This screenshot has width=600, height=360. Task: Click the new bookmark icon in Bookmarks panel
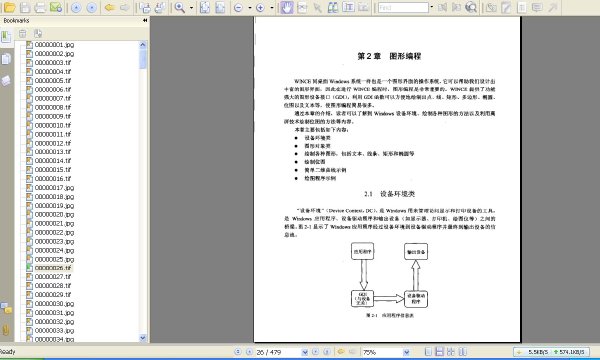[38, 33]
